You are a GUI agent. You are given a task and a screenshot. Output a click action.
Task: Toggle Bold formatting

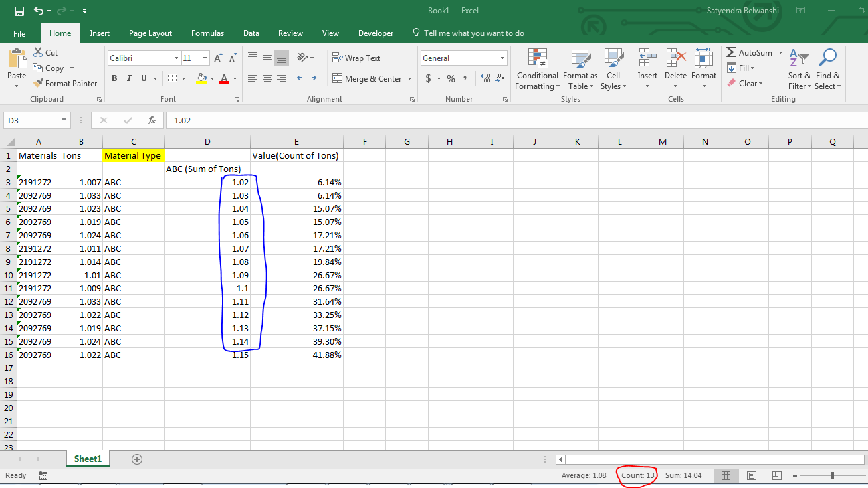114,78
